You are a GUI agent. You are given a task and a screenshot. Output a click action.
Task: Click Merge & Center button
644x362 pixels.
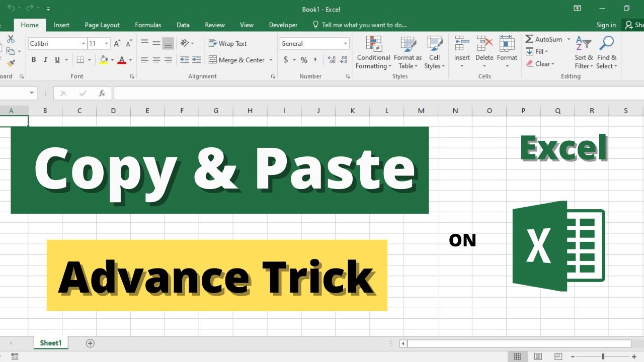[237, 60]
